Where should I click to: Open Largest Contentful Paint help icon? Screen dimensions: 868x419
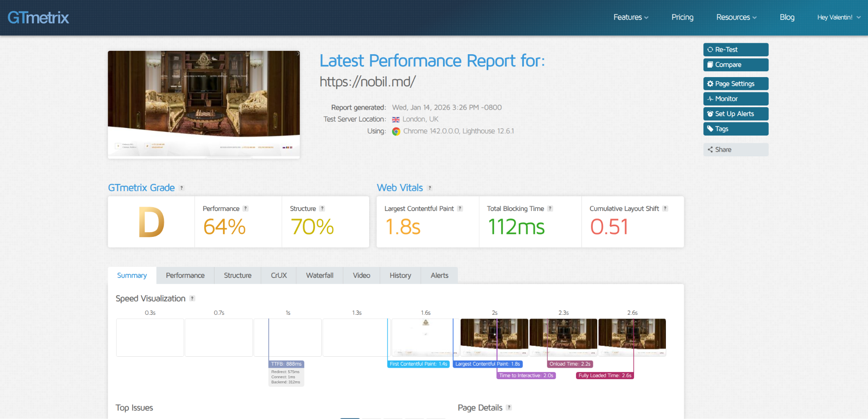tap(460, 208)
